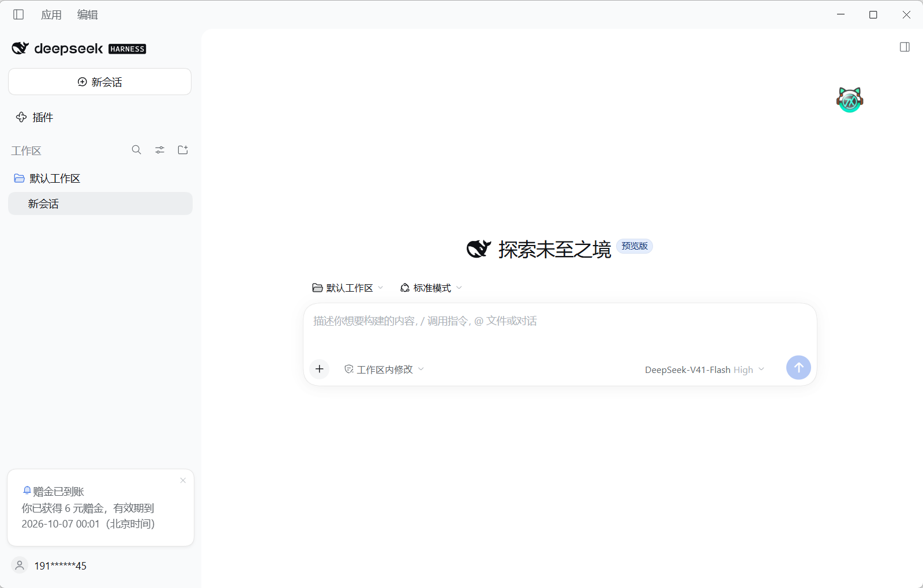Open account 191******45 profile
The height and width of the screenshot is (588, 923).
pyautogui.click(x=60, y=566)
